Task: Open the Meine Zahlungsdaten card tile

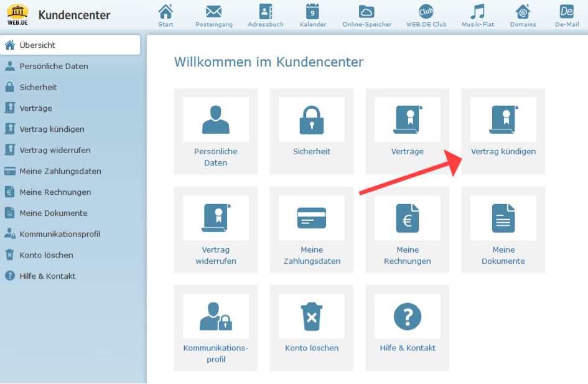Action: pyautogui.click(x=312, y=230)
